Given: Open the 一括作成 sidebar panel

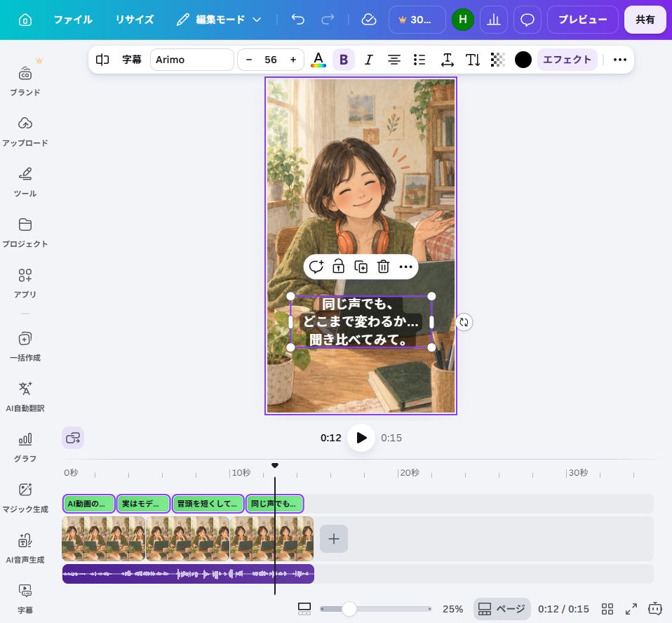Looking at the screenshot, I should click(25, 346).
